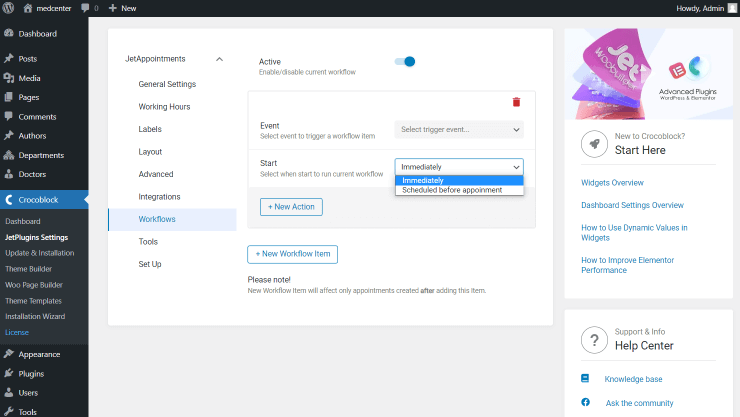The width and height of the screenshot is (740, 417).
Task: Open the Knowledge base link
Action: pos(633,379)
